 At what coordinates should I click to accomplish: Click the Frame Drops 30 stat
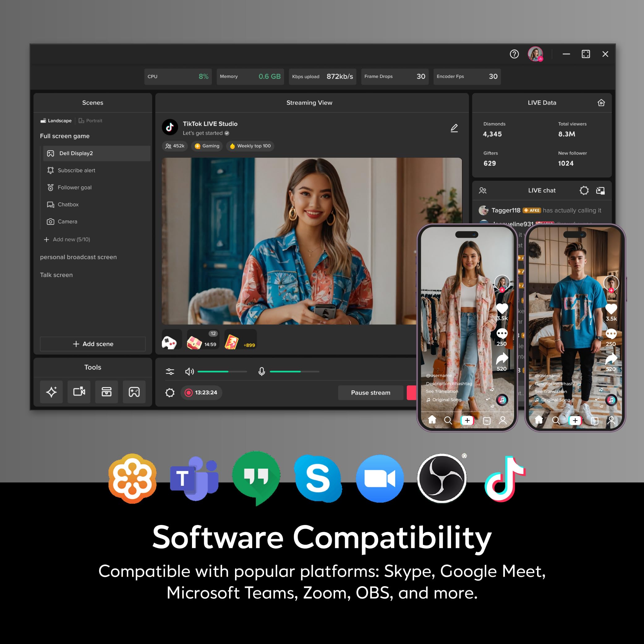tap(395, 76)
